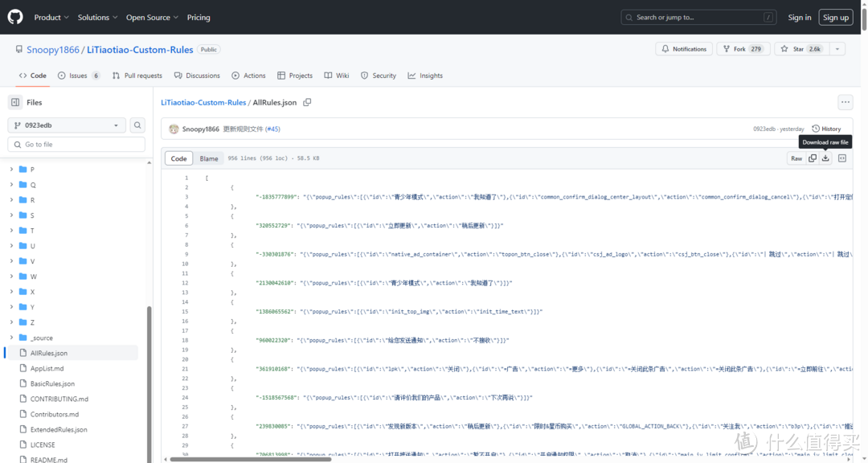This screenshot has width=868, height=463.
Task: Click the horizontal code scrollbar
Action: click(250, 459)
